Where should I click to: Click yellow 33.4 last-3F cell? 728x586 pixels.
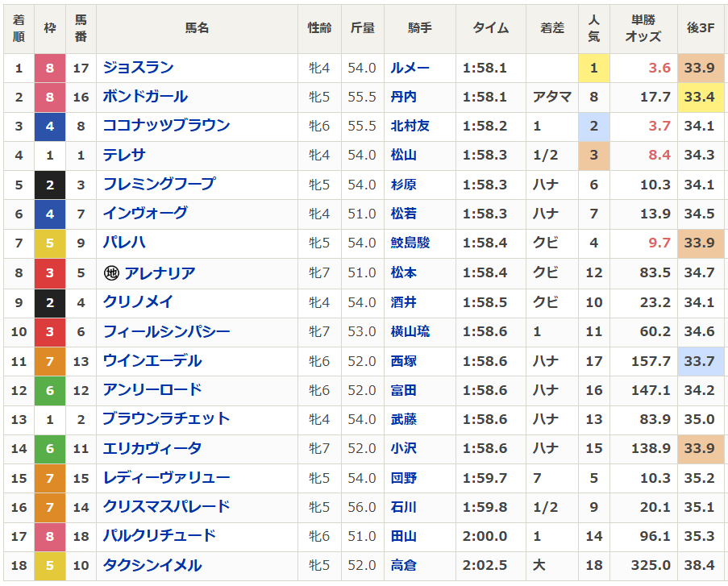701,97
